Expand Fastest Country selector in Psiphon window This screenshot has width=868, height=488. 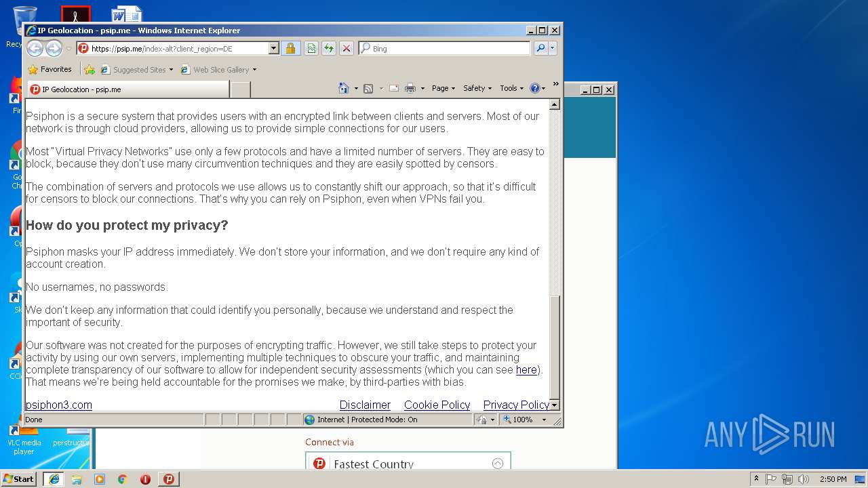[x=498, y=464]
